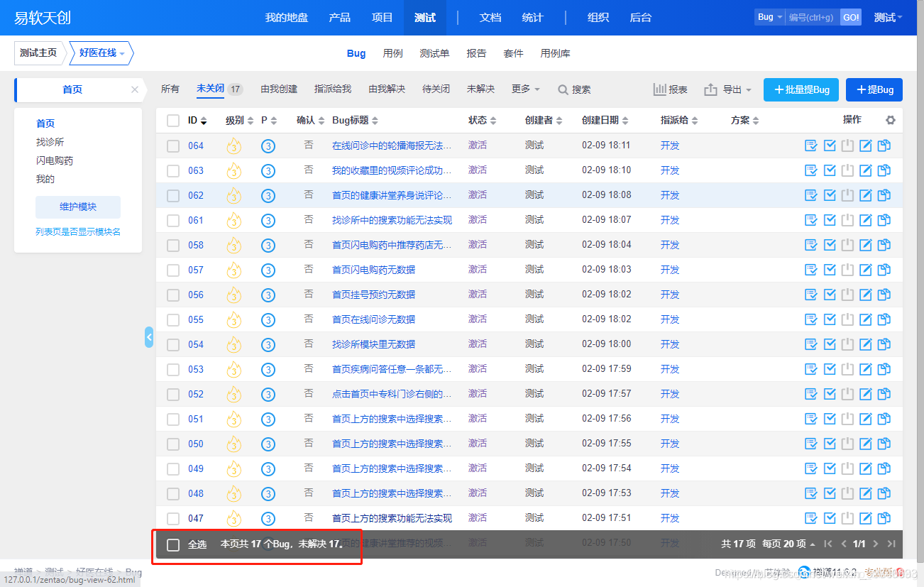924x587 pixels.
Task: Click copy icon for bug 061
Action: (x=884, y=220)
